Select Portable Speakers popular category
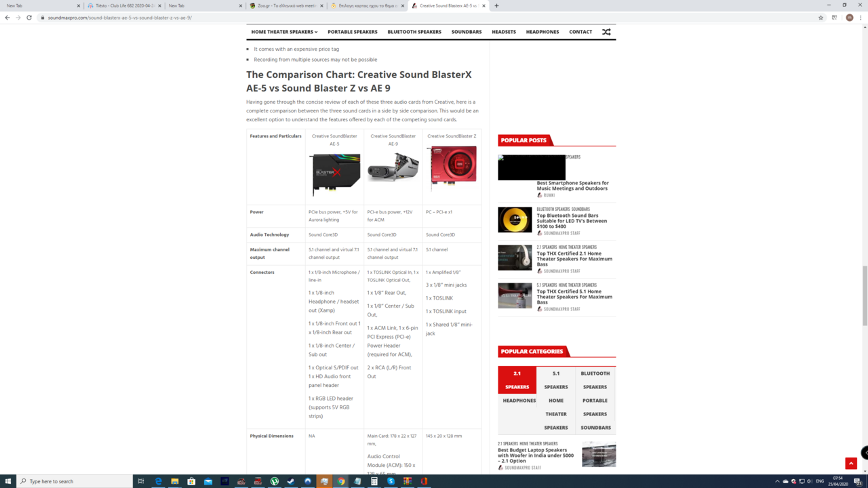Screen dimensions: 868x488 pyautogui.click(x=595, y=407)
